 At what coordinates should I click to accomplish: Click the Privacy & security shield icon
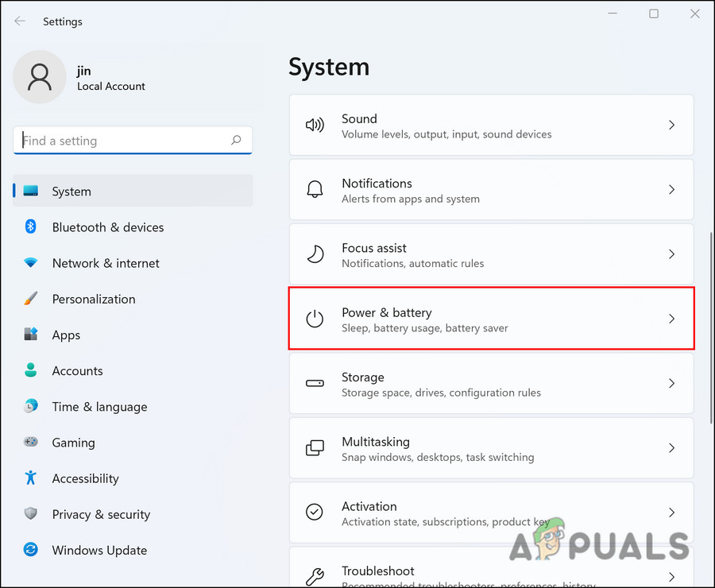coord(31,514)
